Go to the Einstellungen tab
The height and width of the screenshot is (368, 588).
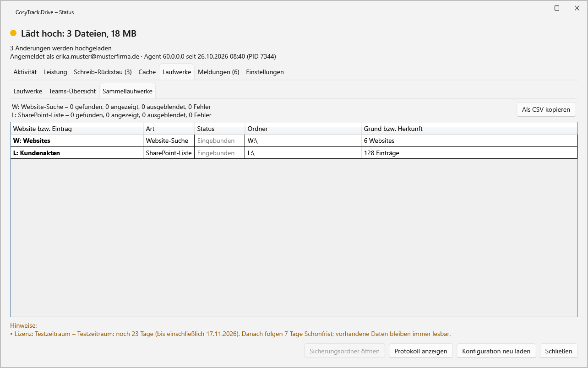(265, 72)
